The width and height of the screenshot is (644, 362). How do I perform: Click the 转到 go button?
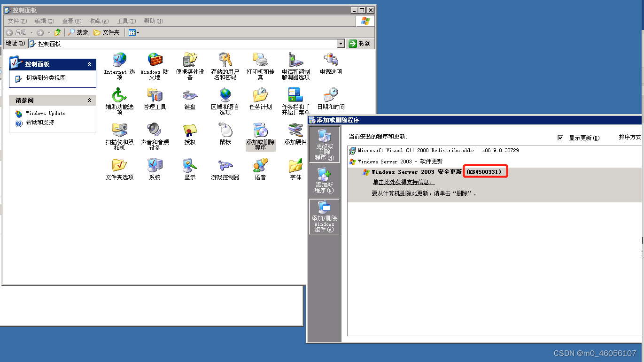(x=360, y=44)
